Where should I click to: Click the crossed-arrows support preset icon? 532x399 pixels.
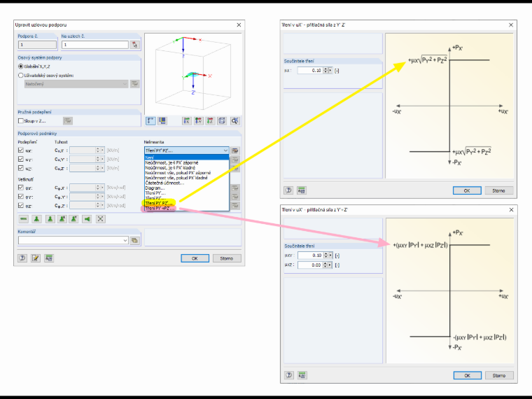point(100,219)
